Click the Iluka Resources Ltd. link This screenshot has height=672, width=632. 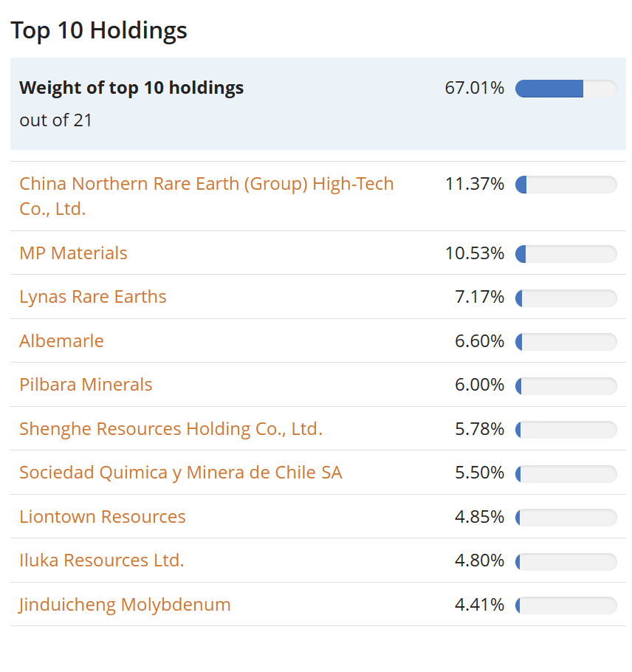[x=102, y=560]
